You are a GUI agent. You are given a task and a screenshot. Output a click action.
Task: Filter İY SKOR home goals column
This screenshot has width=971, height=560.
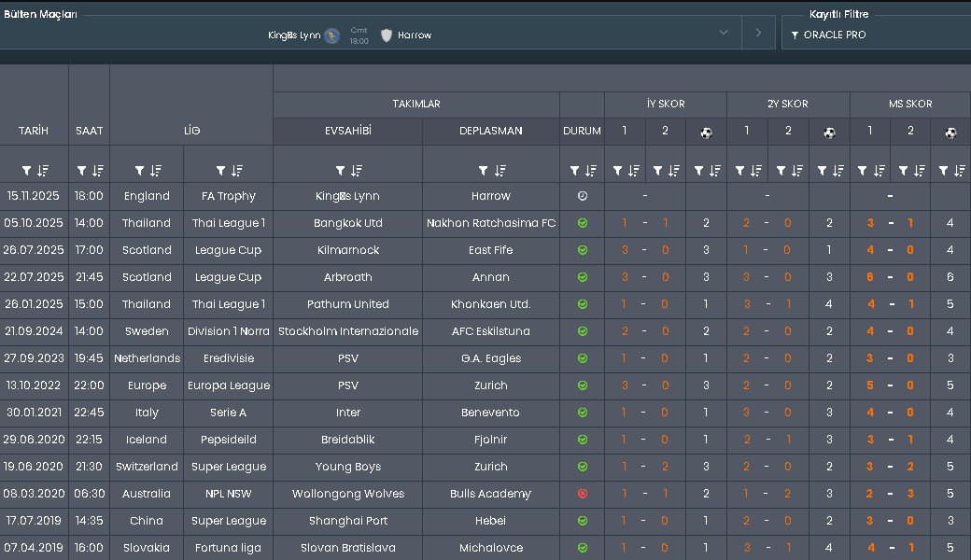click(617, 171)
